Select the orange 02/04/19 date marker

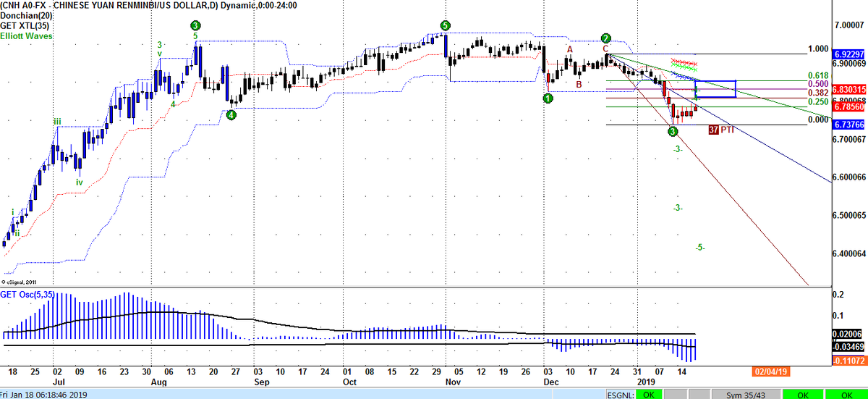pyautogui.click(x=770, y=370)
